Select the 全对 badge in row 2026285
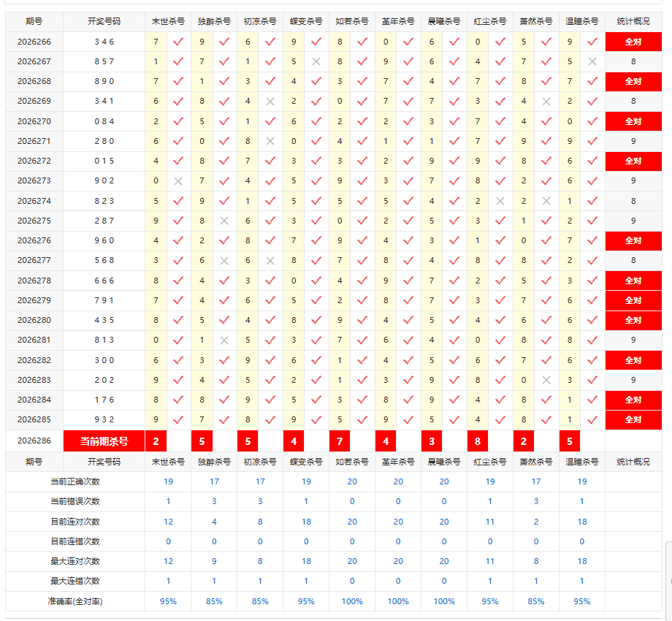Viewport: 672px width, 621px height. click(633, 419)
